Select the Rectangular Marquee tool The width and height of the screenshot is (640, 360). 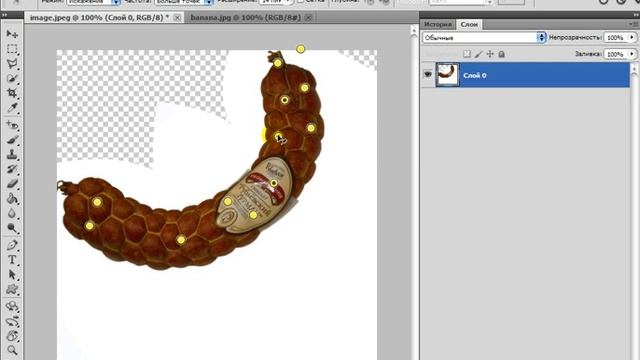[12, 49]
